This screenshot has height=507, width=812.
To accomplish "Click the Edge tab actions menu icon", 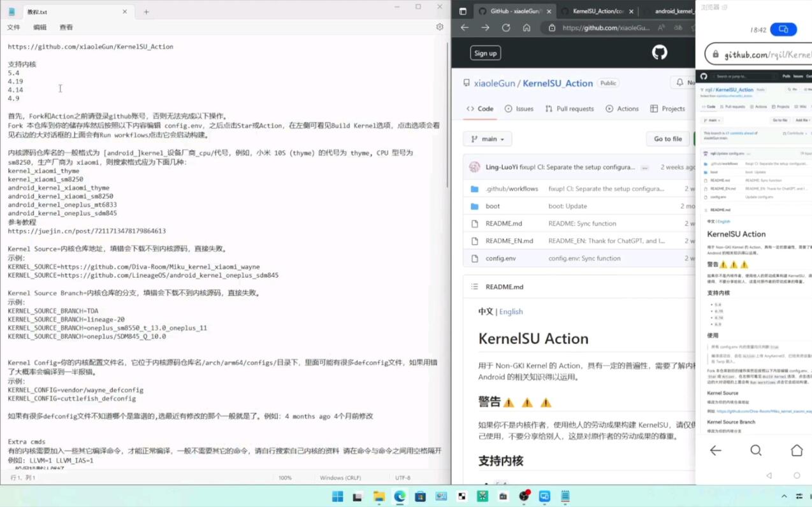I will (x=463, y=11).
